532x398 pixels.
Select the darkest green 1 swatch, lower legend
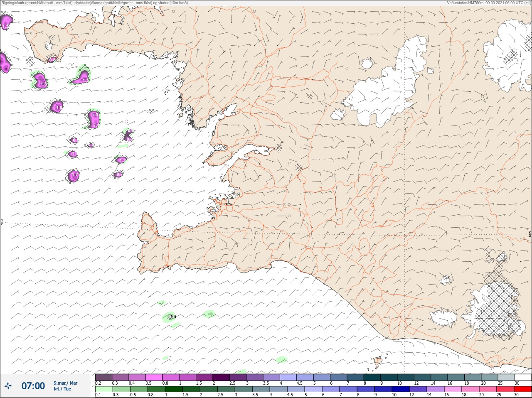tap(173, 389)
